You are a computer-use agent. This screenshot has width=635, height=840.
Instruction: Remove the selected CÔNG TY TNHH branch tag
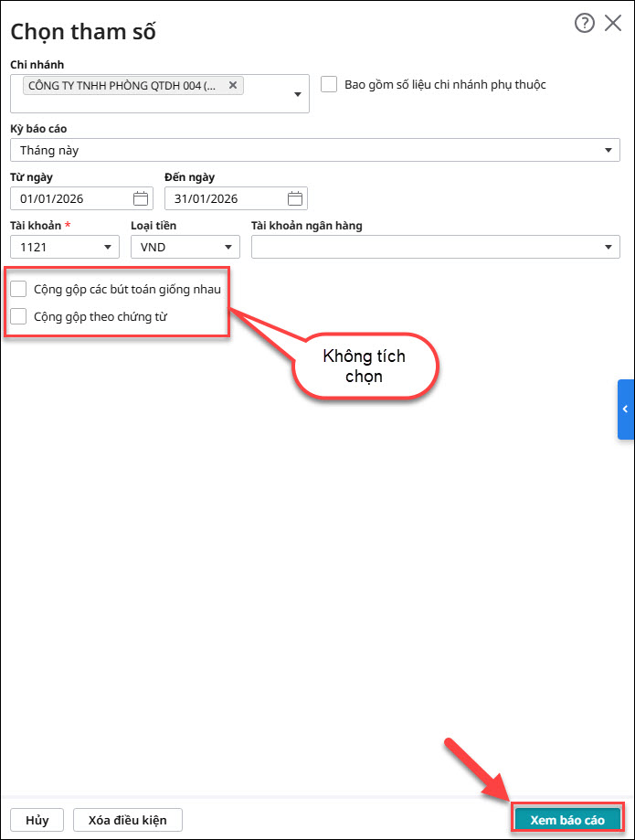point(233,85)
